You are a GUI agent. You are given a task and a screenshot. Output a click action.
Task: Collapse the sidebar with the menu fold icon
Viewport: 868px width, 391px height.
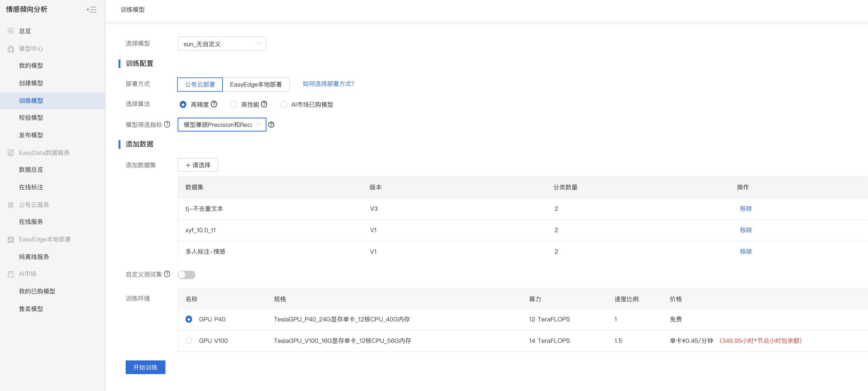(x=91, y=10)
